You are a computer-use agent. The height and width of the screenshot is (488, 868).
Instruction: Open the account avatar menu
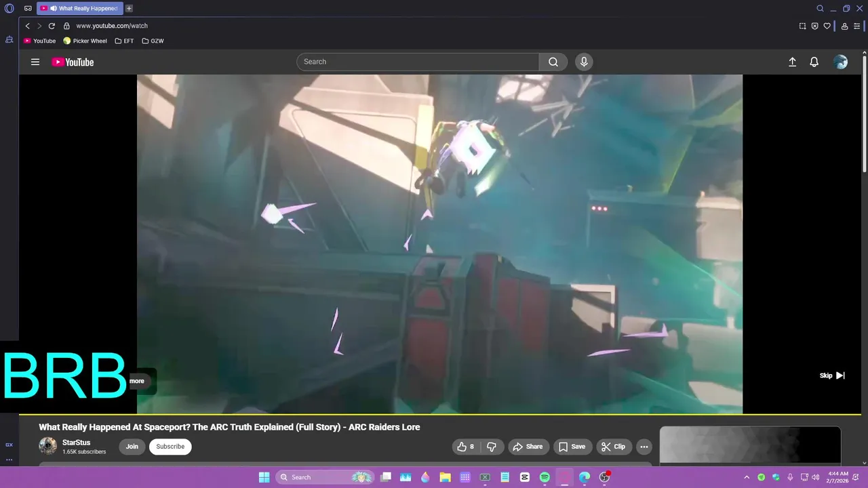(x=841, y=62)
